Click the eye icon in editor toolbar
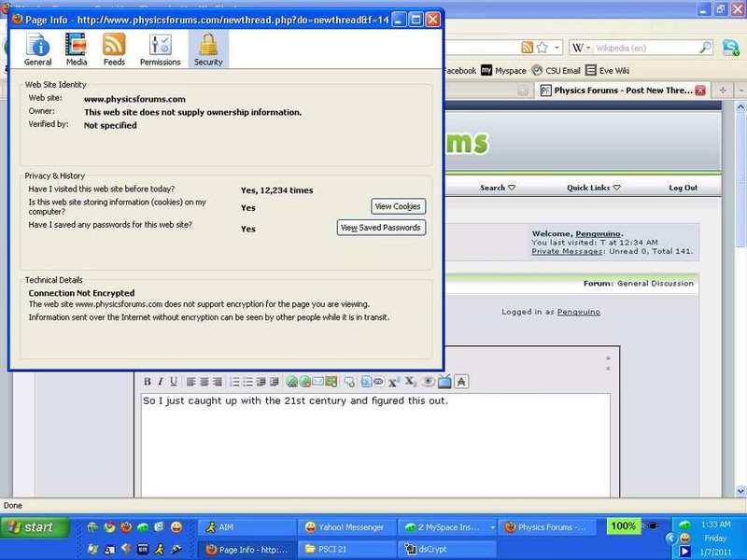The height and width of the screenshot is (560, 747). coord(428,382)
